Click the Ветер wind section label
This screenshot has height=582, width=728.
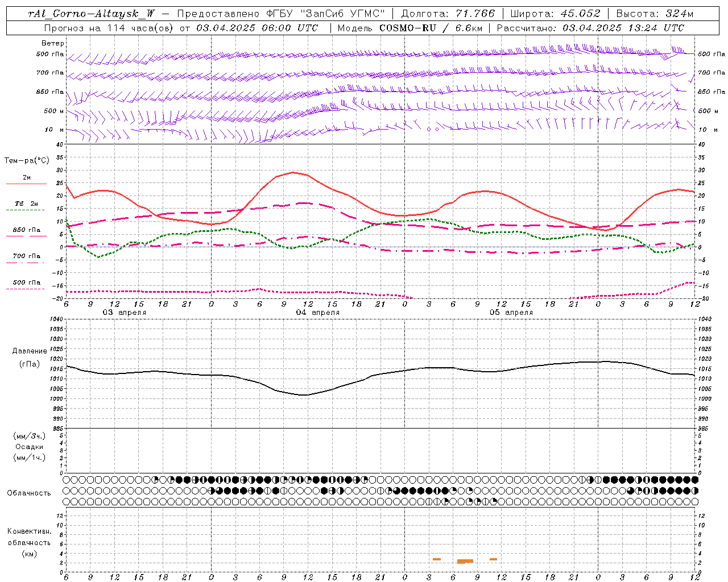coord(53,43)
